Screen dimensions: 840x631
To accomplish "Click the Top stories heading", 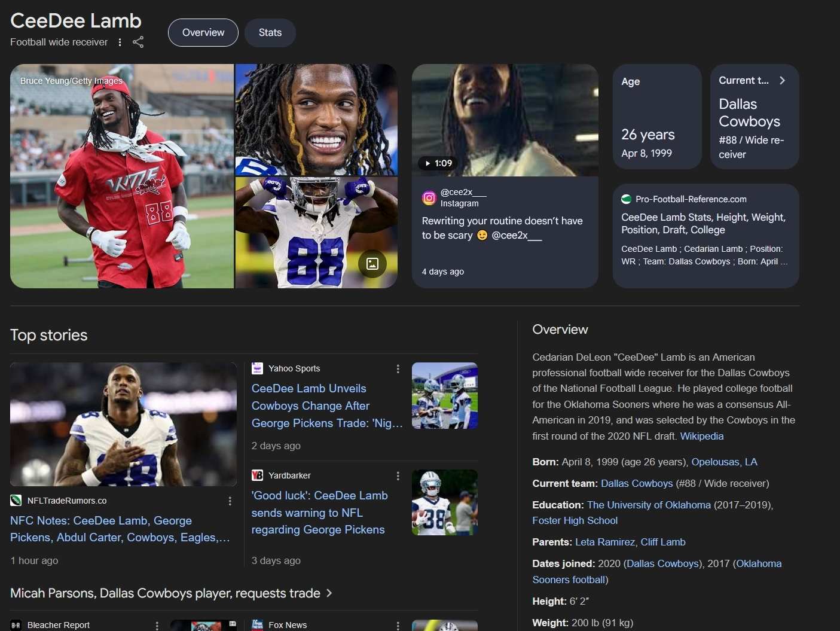I will point(49,335).
